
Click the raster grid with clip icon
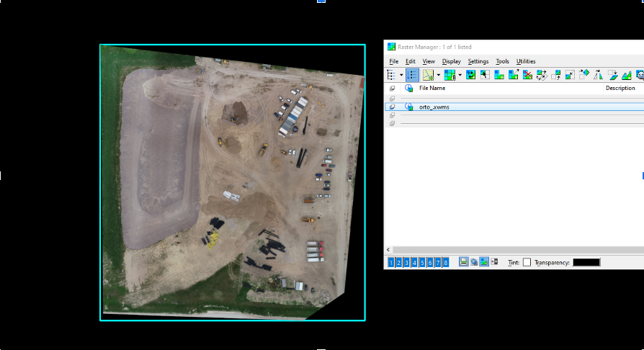pos(450,75)
